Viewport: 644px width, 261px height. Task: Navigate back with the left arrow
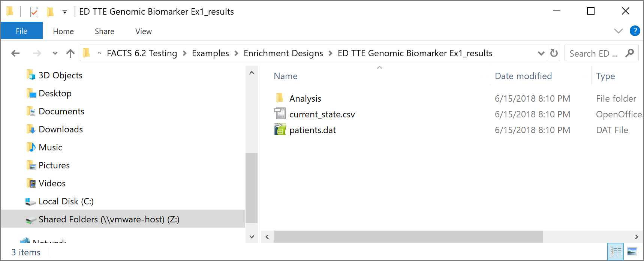(x=15, y=53)
